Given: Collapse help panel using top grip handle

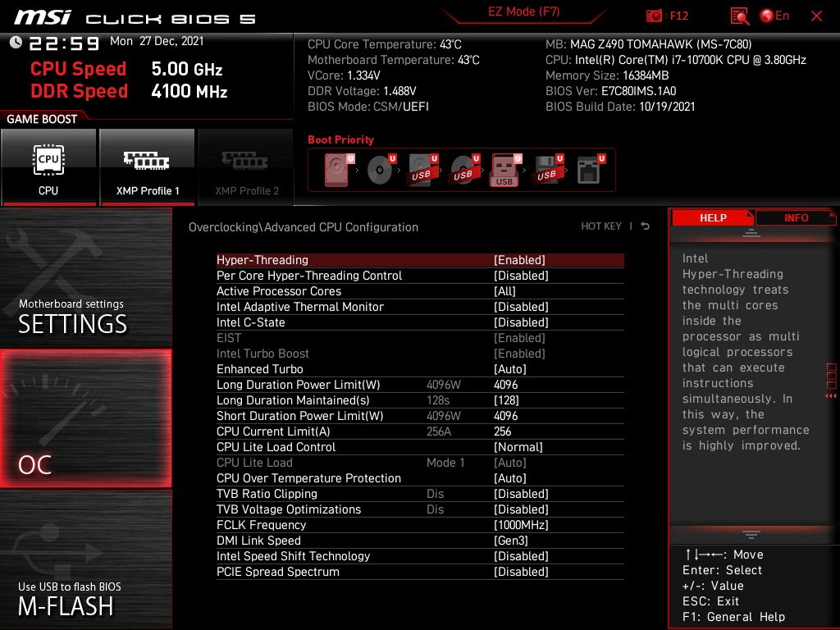Looking at the screenshot, I should (x=751, y=232).
